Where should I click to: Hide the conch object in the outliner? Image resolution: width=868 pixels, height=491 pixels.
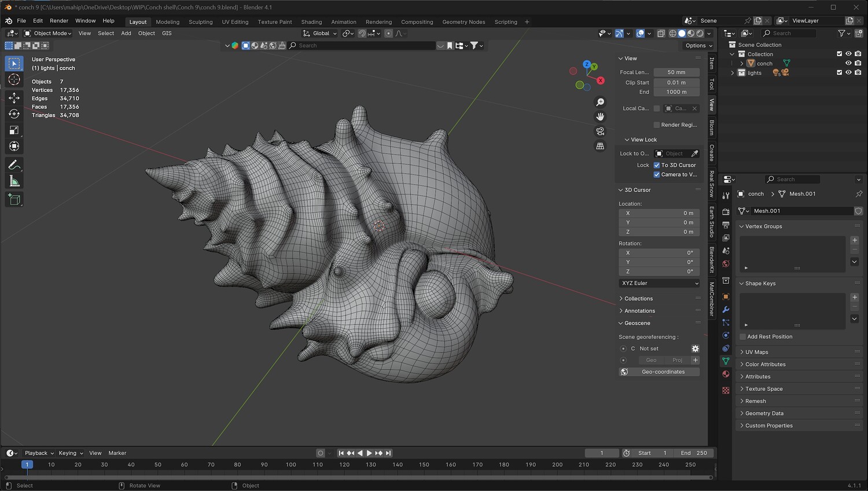[848, 63]
